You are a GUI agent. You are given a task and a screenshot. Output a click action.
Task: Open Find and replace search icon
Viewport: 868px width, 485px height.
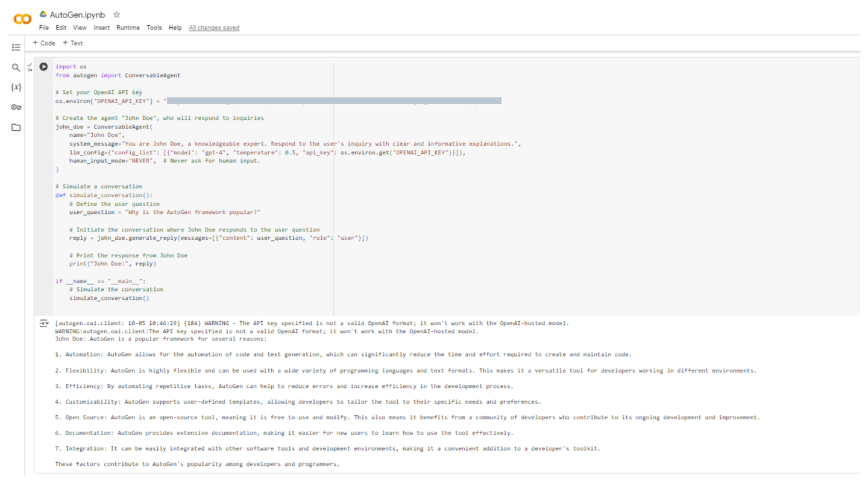point(16,67)
